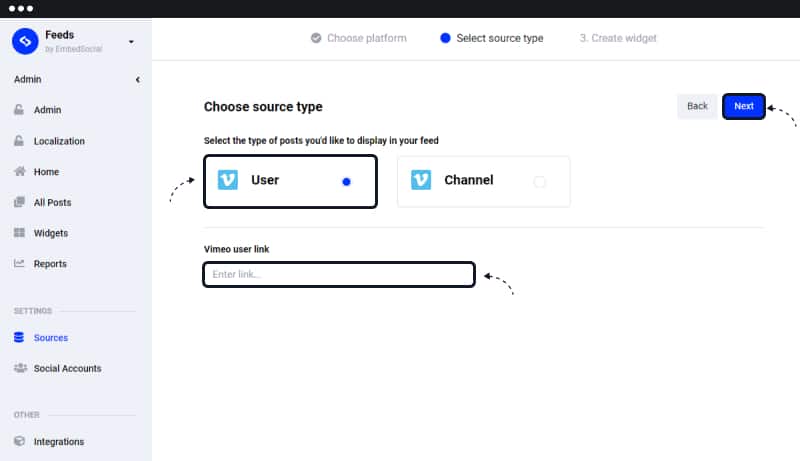Viewport: 800px width, 461px height.
Task: Open the Feeds product dropdown arrow
Action: point(131,42)
